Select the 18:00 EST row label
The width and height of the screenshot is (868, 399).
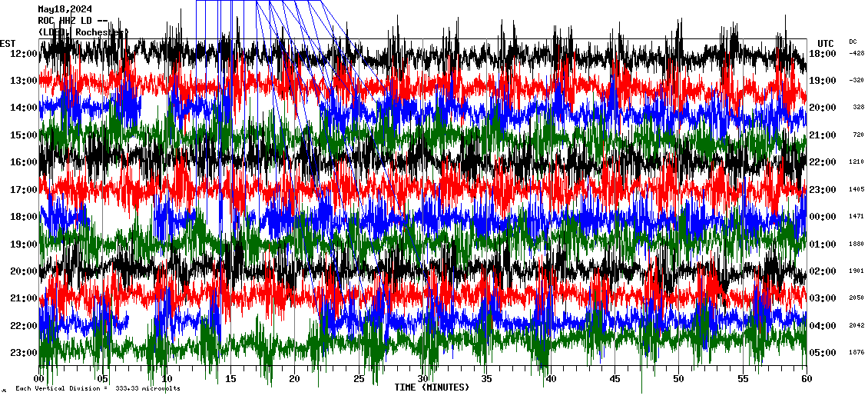23,217
